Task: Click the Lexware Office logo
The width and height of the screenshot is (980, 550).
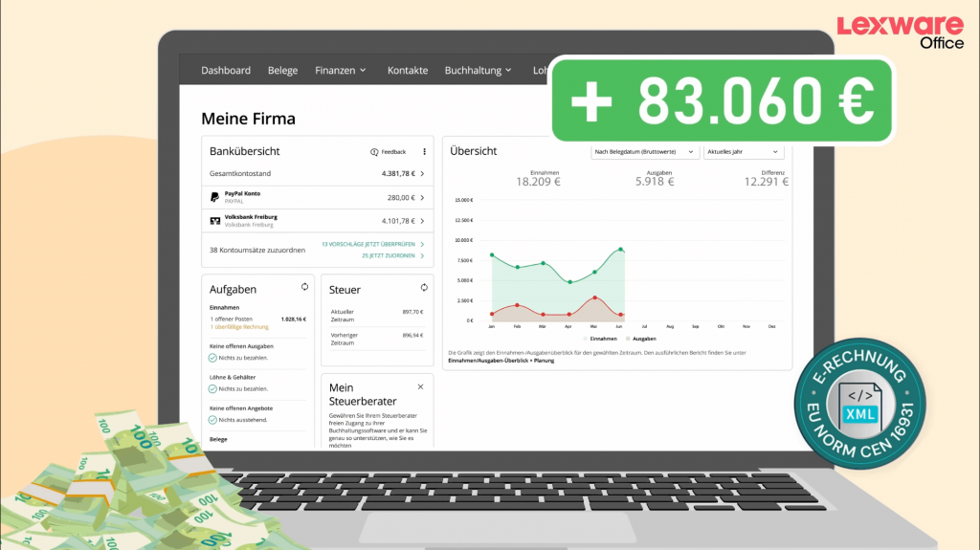Action: [900, 33]
